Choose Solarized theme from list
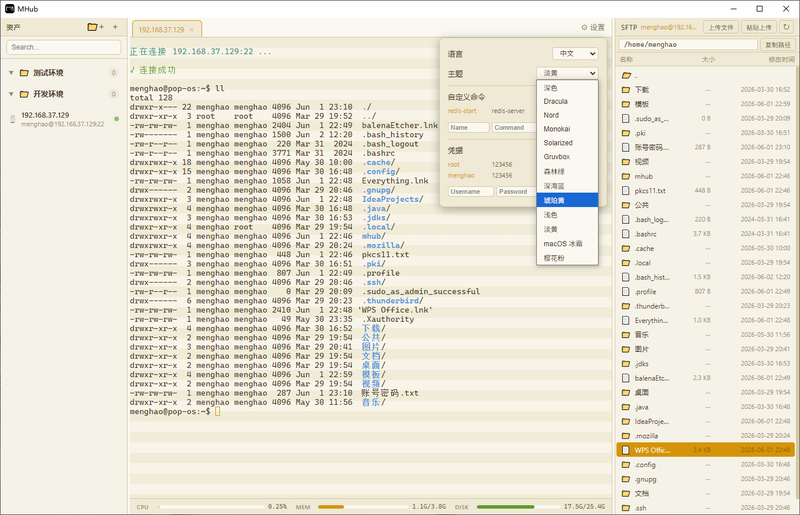800x515 pixels. (567, 143)
